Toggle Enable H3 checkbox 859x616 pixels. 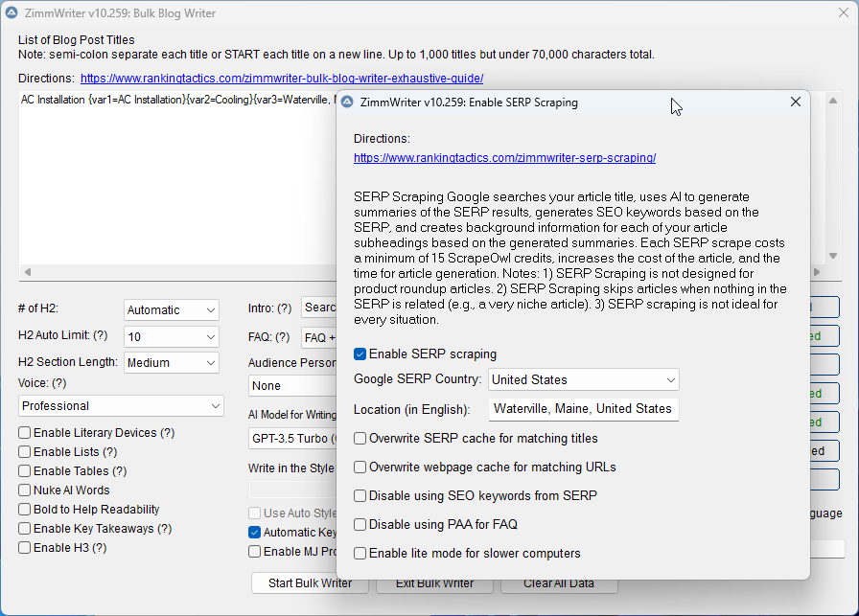pyautogui.click(x=24, y=548)
